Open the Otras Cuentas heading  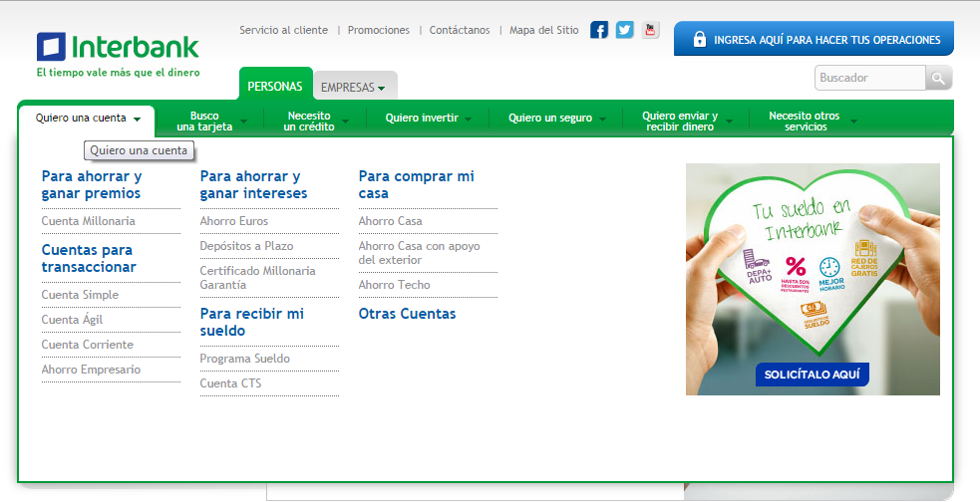point(407,314)
